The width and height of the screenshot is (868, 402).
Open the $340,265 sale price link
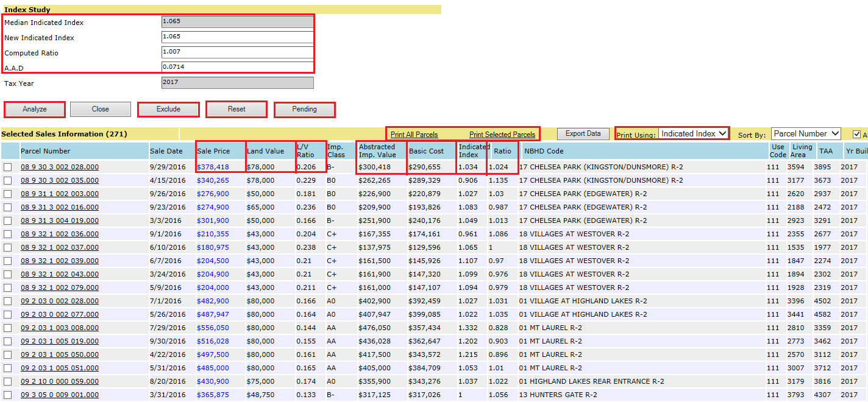click(213, 180)
